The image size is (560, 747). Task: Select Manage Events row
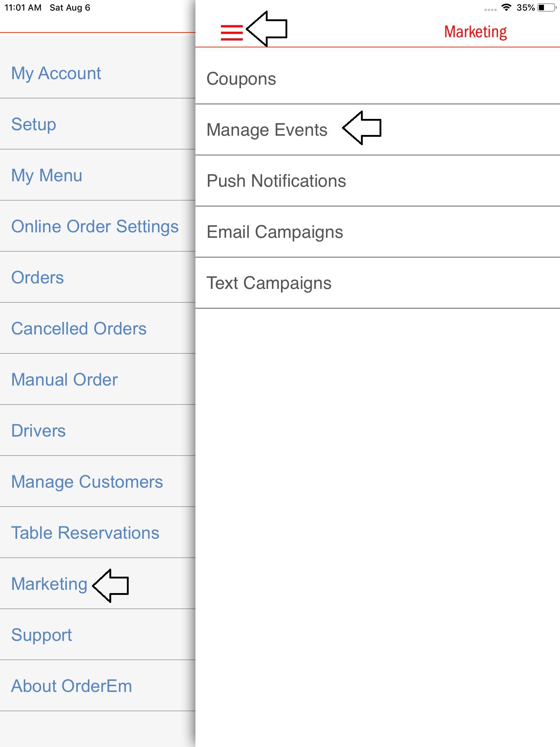pos(267,130)
